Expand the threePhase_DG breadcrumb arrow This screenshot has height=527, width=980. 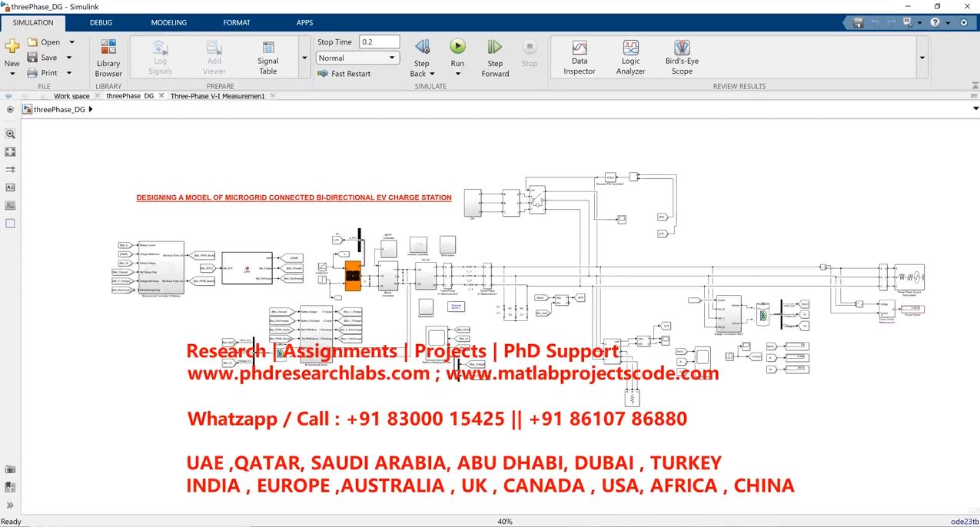click(91, 110)
